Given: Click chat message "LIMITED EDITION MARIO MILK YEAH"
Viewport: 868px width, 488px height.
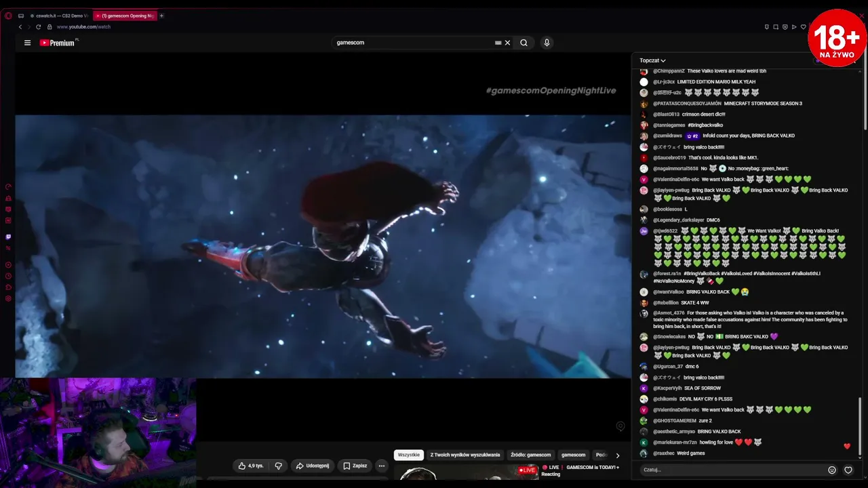Looking at the screenshot, I should click(x=716, y=82).
